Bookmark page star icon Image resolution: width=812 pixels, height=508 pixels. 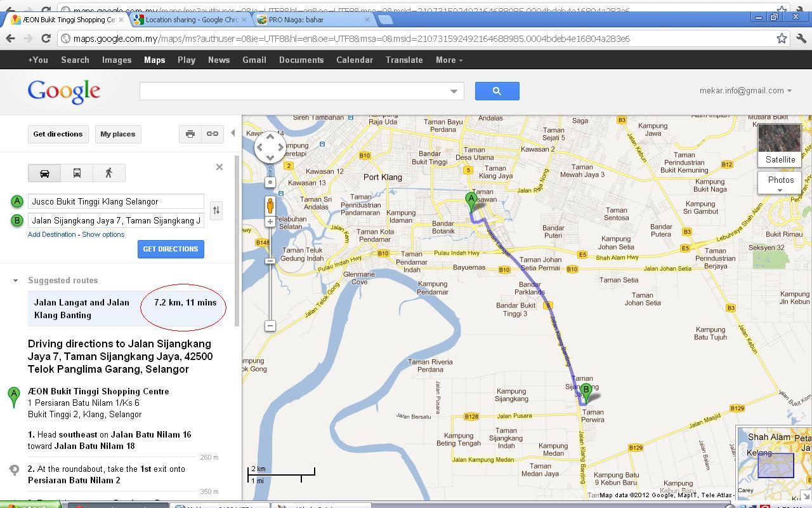coord(782,39)
